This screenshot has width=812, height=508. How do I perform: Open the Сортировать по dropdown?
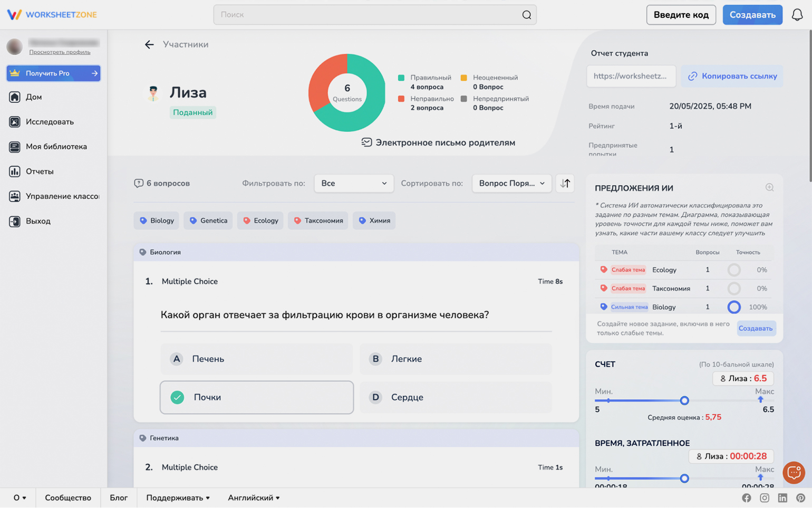click(511, 184)
